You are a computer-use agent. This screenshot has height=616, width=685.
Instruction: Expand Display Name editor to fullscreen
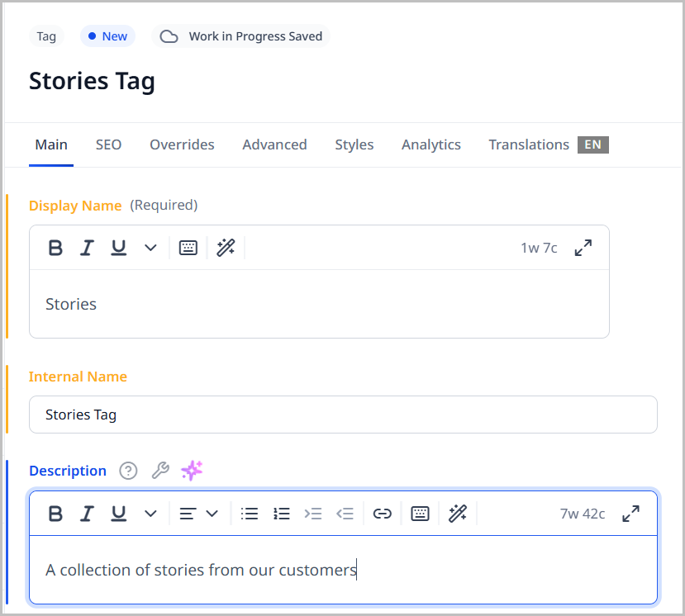point(583,248)
